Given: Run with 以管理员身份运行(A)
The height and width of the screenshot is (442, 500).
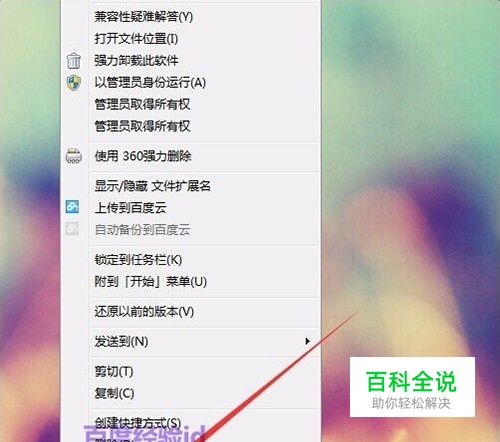Looking at the screenshot, I should click(x=150, y=82).
